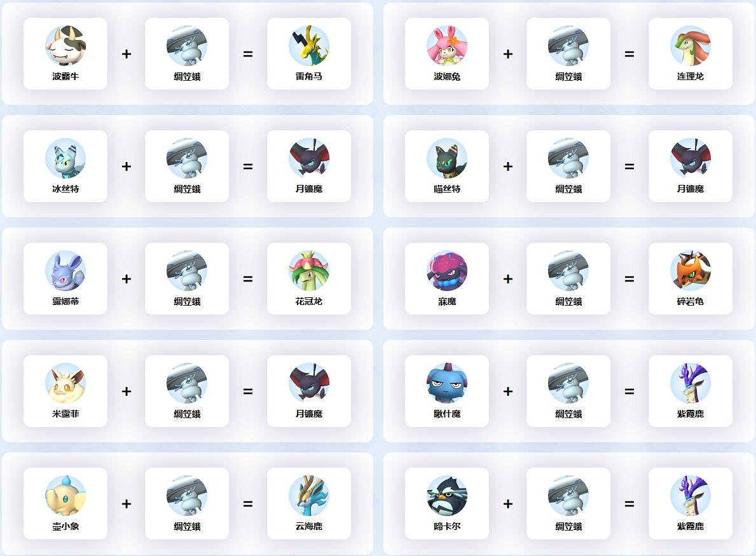This screenshot has width=756, height=556.
Task: Click the 波娜兔 pink rabbit icon
Action: 447,46
